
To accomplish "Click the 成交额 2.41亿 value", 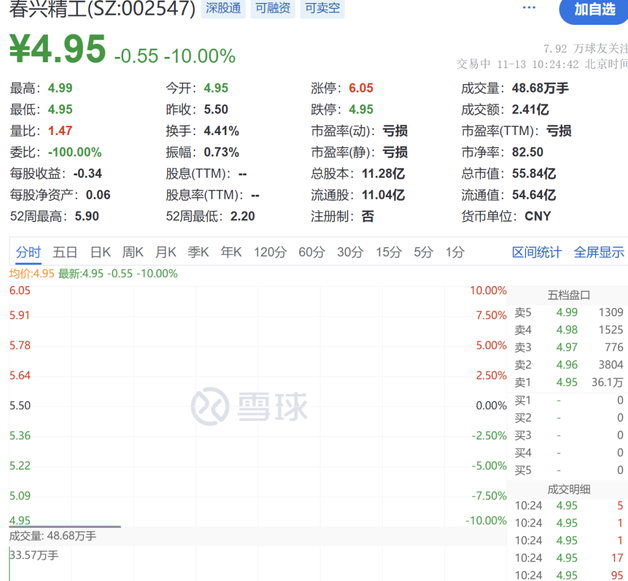I will [530, 109].
